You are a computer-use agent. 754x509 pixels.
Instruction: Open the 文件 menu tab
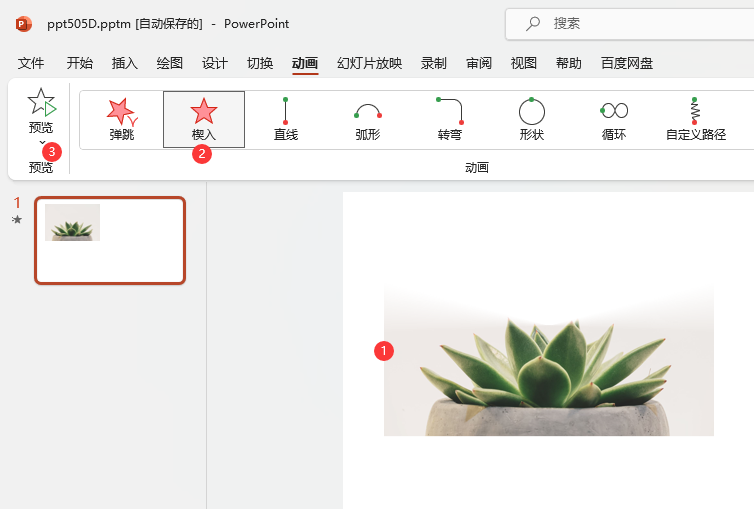point(31,63)
